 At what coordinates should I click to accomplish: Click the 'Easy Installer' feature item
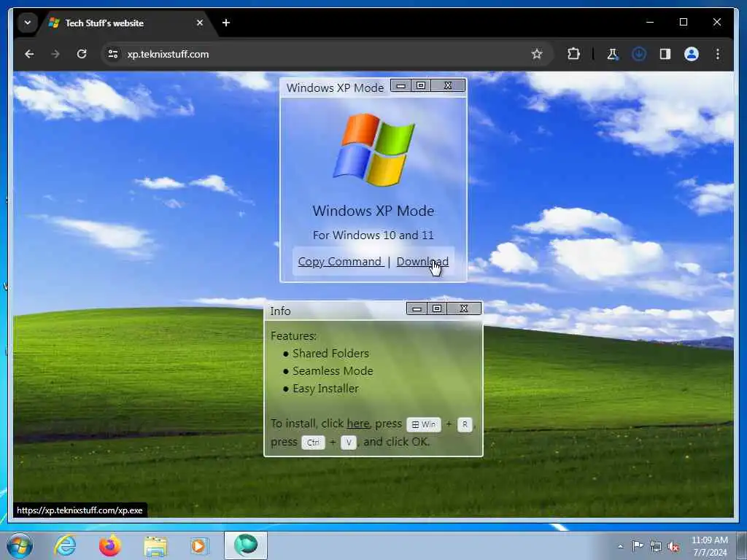[325, 389]
